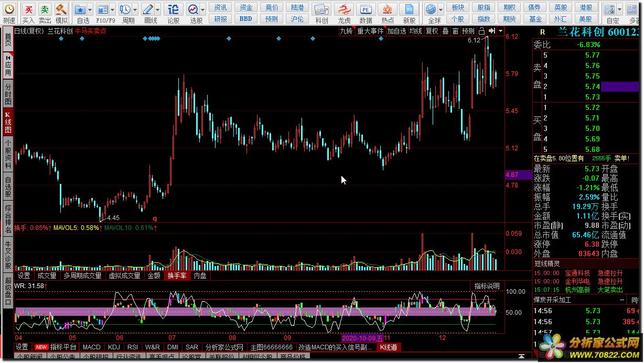Open the 论股 stock discussion icon
The image size is (644, 363).
[x=173, y=9]
